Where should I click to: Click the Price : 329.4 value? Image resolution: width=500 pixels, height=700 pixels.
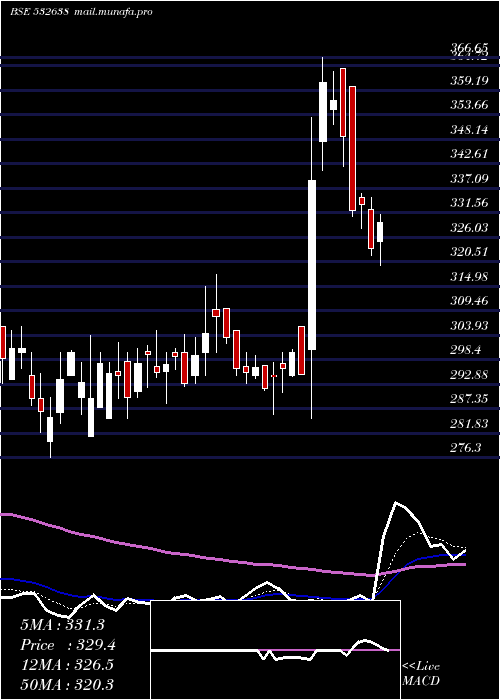pos(68,645)
